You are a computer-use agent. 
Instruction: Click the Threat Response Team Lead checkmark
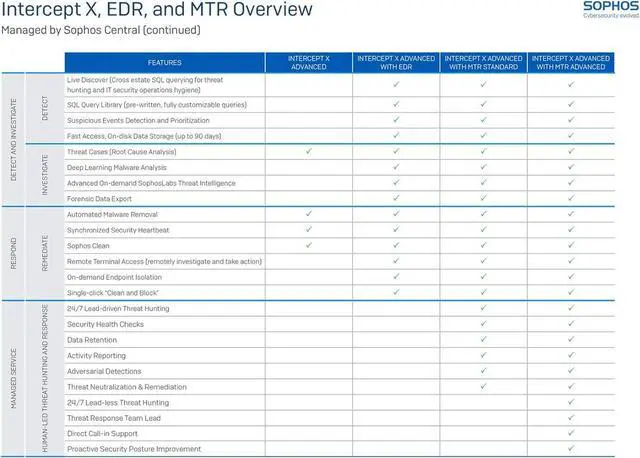571,418
